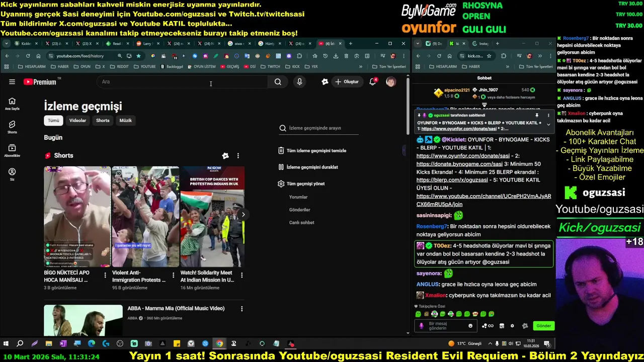Expand the pinned Kick chat message
The image size is (644, 362).
pyautogui.click(x=548, y=124)
